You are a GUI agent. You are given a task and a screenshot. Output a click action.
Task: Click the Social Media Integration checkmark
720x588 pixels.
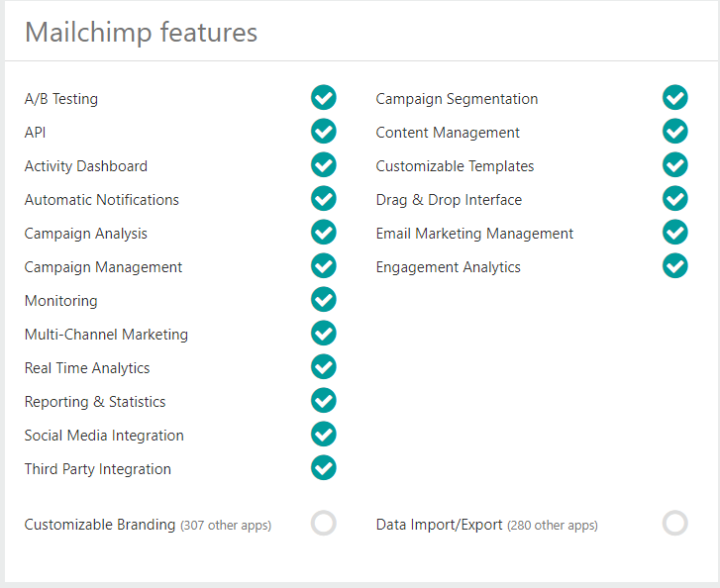[324, 435]
